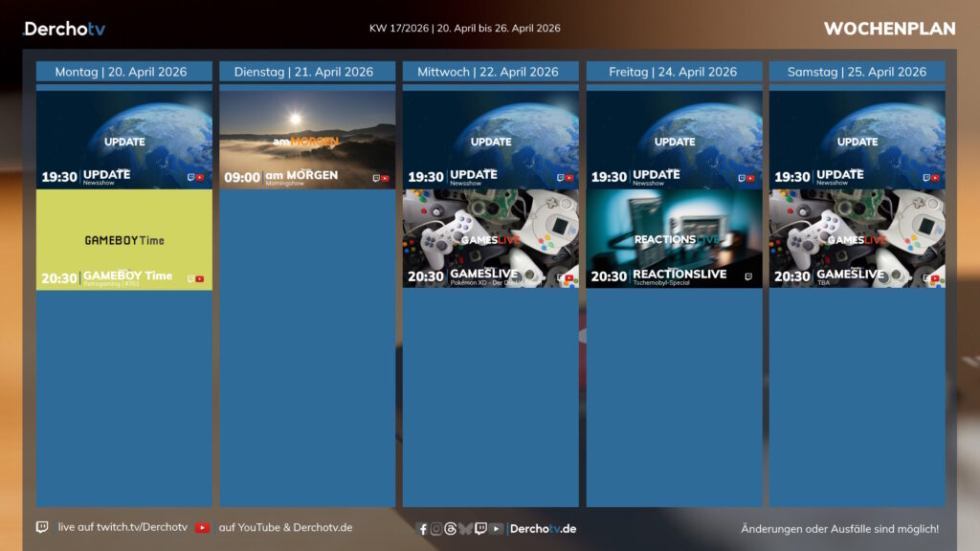Click the red YouTube icon beside 'auf YouTube'
The image size is (980, 551).
202,527
